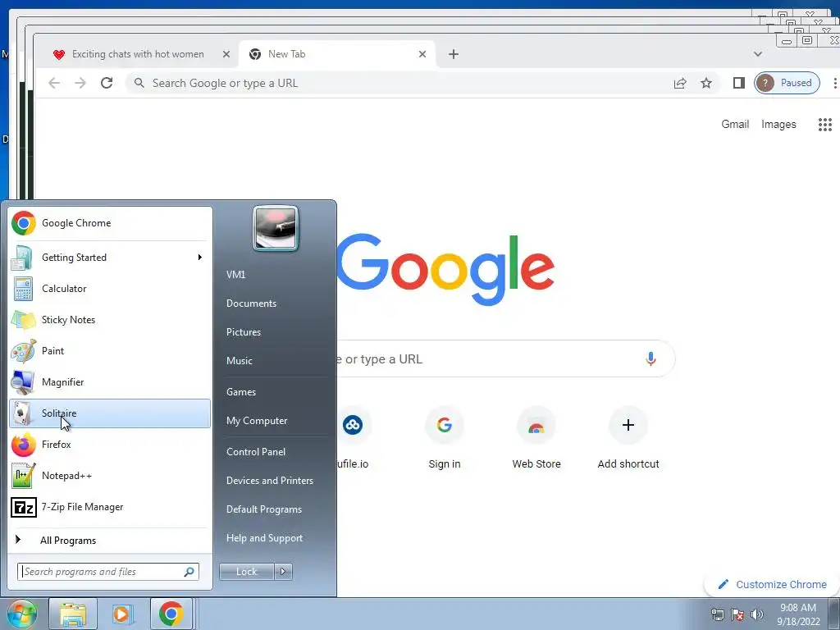Viewport: 840px width, 630px height.
Task: Launch Firefox from the Start menu
Action: 110,445
